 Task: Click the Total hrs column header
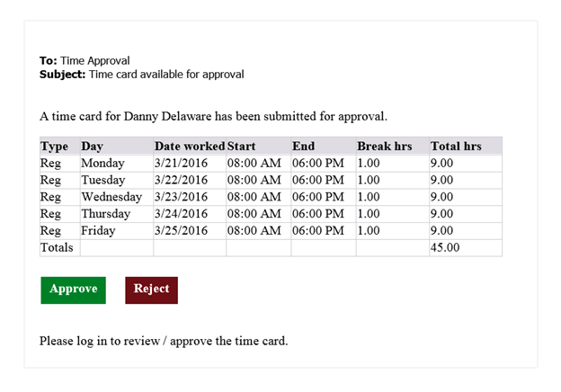click(466, 146)
